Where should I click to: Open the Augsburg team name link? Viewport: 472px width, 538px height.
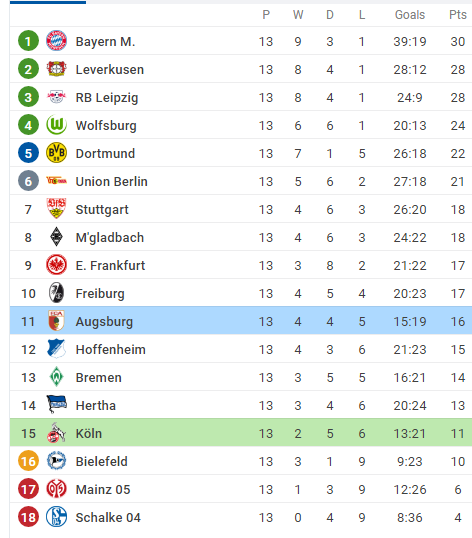[x=104, y=322]
